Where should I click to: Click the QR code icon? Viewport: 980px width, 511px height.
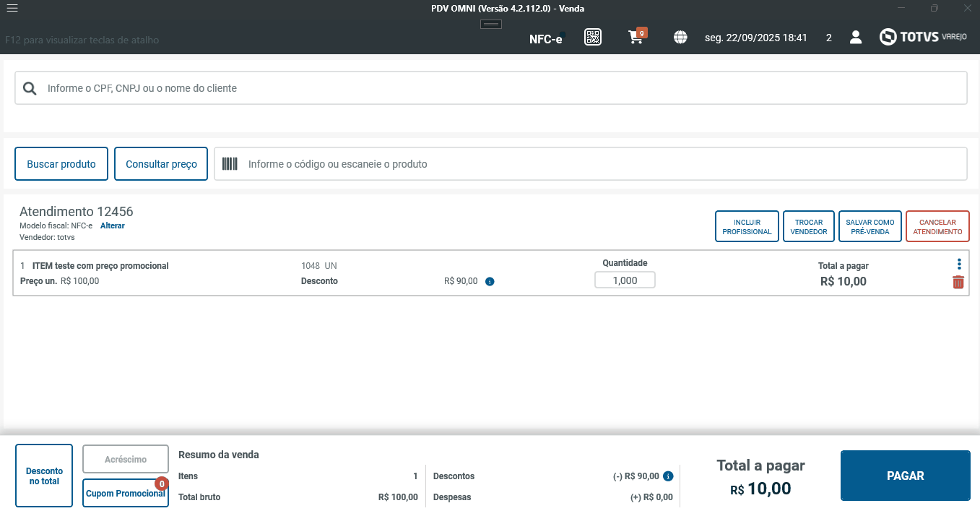593,38
